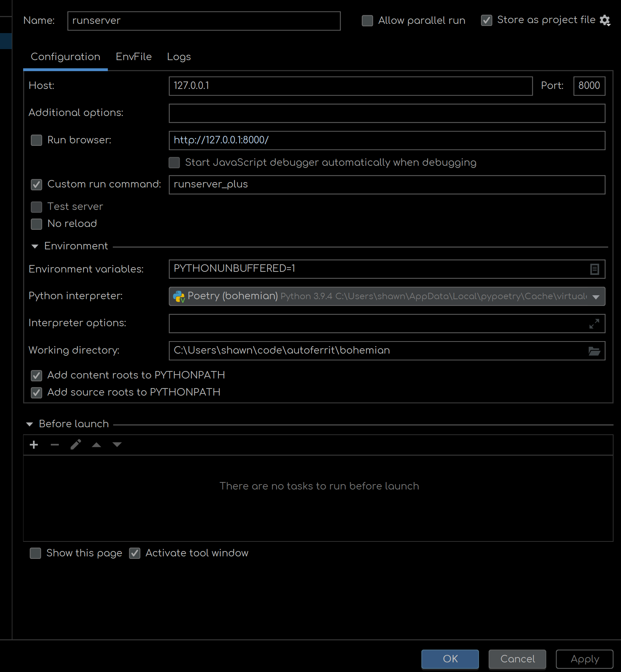Expand the Interpreter options field
621x672 pixels.
pos(594,324)
